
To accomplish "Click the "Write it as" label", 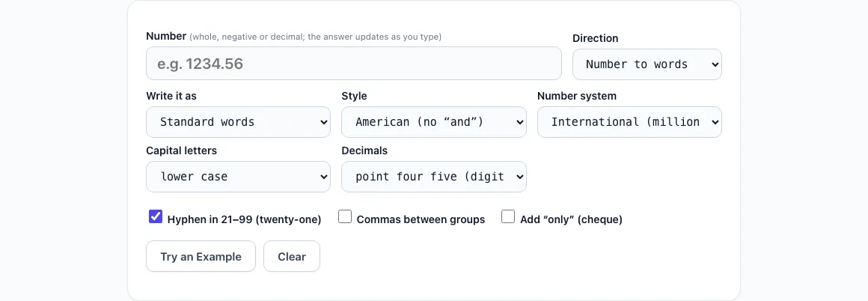I will coord(171,96).
